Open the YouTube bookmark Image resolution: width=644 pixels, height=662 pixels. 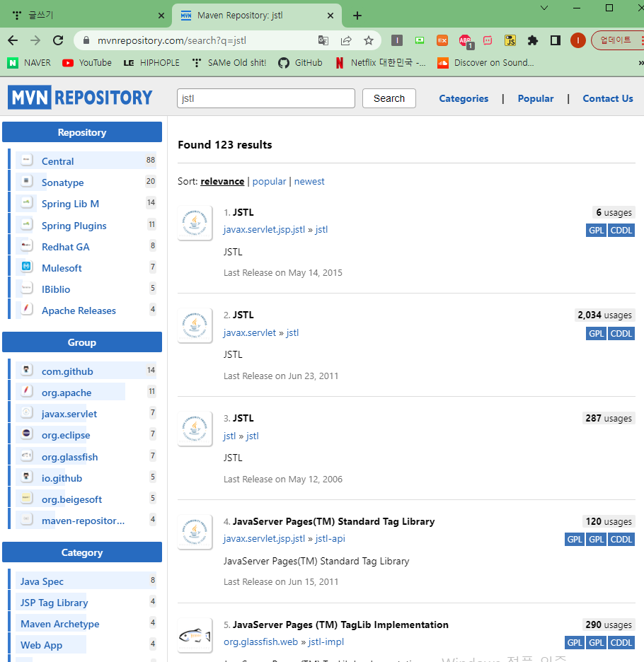click(87, 63)
